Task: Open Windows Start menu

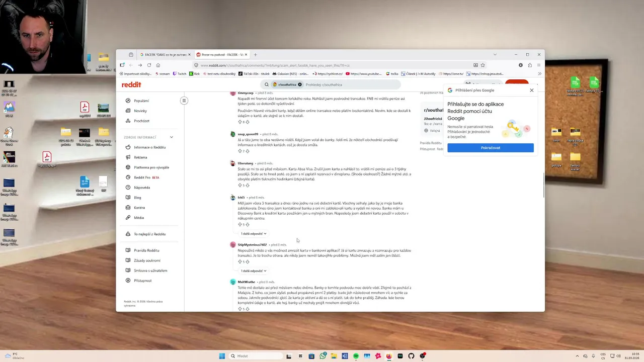Action: coord(222,356)
